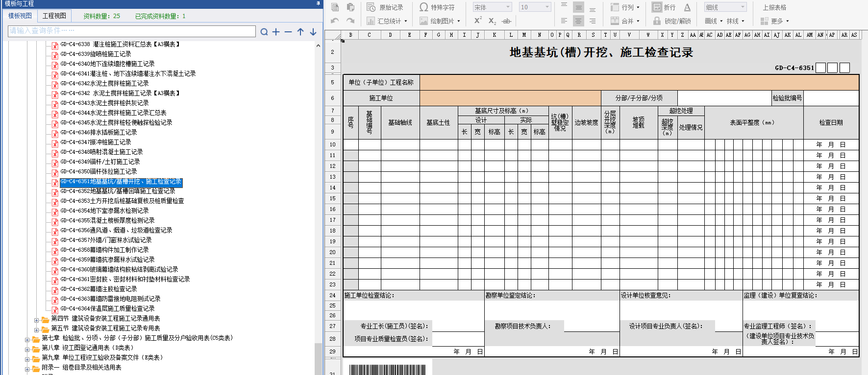
Task: Open 绘制图片 dropdown
Action: coord(440,21)
